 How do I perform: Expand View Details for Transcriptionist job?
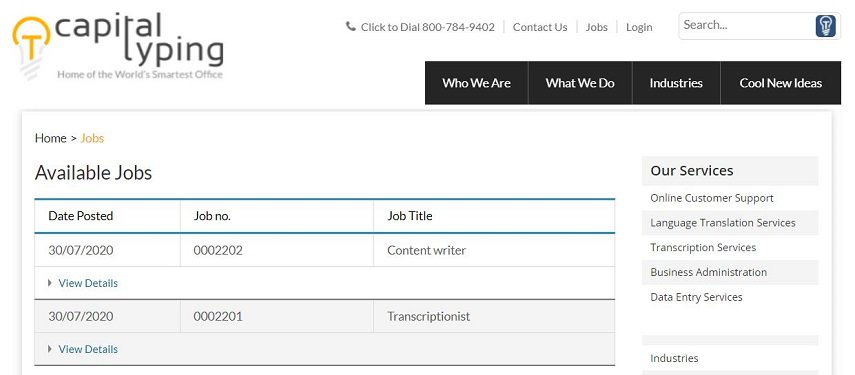click(x=88, y=349)
